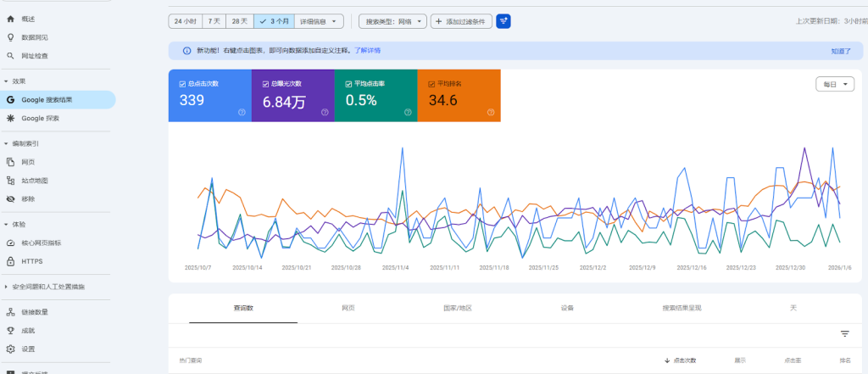
Task: Open the 概述 home icon in sidebar
Action: point(10,19)
